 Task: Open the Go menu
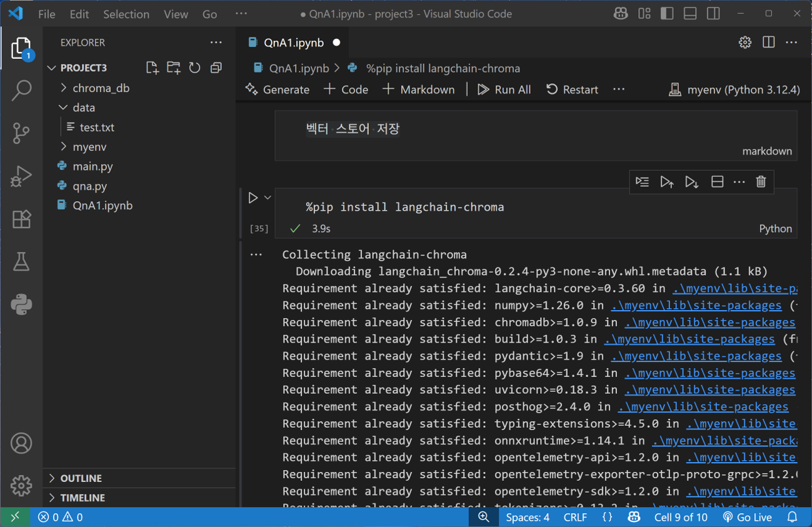point(210,14)
